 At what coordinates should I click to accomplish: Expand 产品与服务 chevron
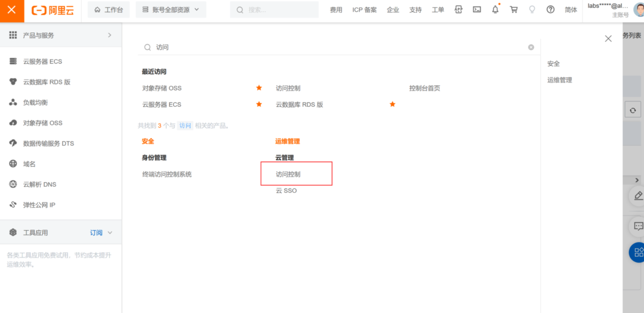109,35
